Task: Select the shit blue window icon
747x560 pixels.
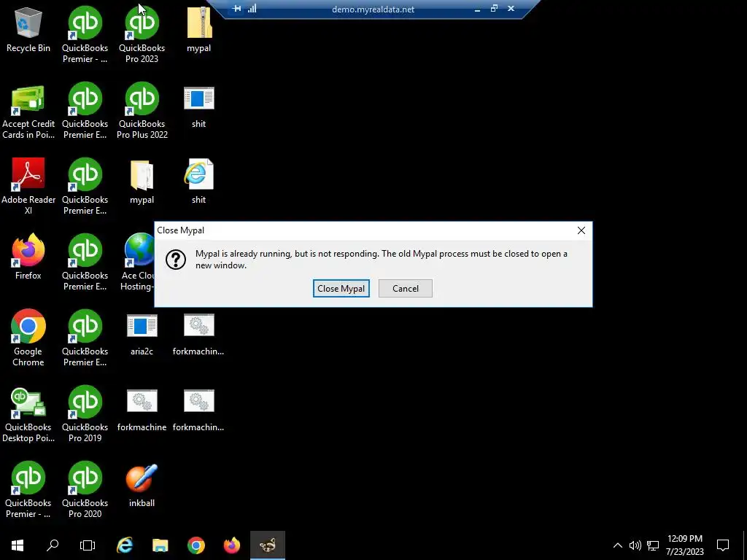Action: (198, 108)
